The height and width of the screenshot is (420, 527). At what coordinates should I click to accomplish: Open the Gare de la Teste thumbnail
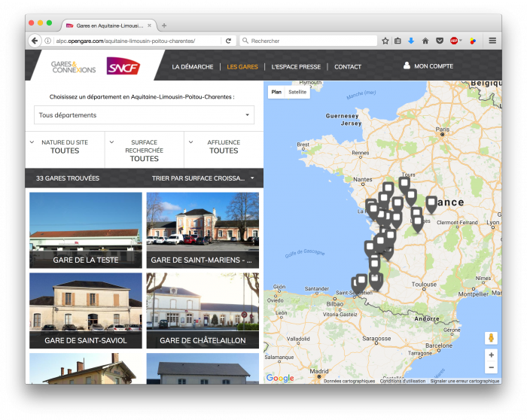pyautogui.click(x=86, y=230)
